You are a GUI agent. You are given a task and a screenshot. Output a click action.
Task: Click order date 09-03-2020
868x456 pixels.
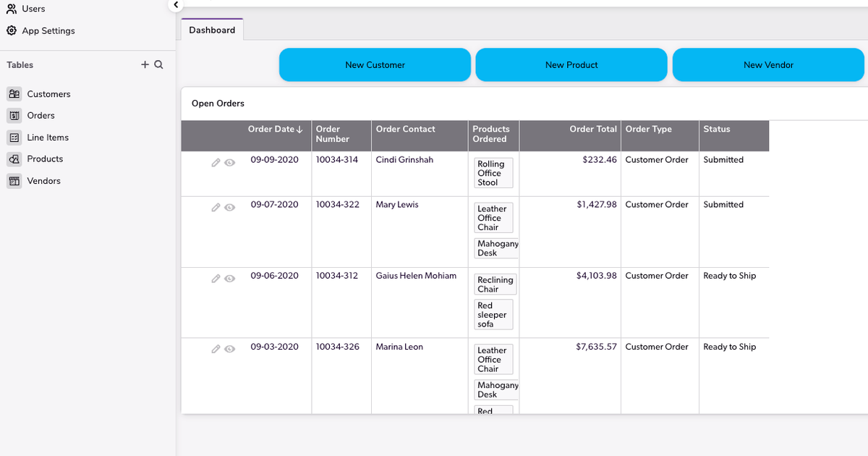(274, 347)
